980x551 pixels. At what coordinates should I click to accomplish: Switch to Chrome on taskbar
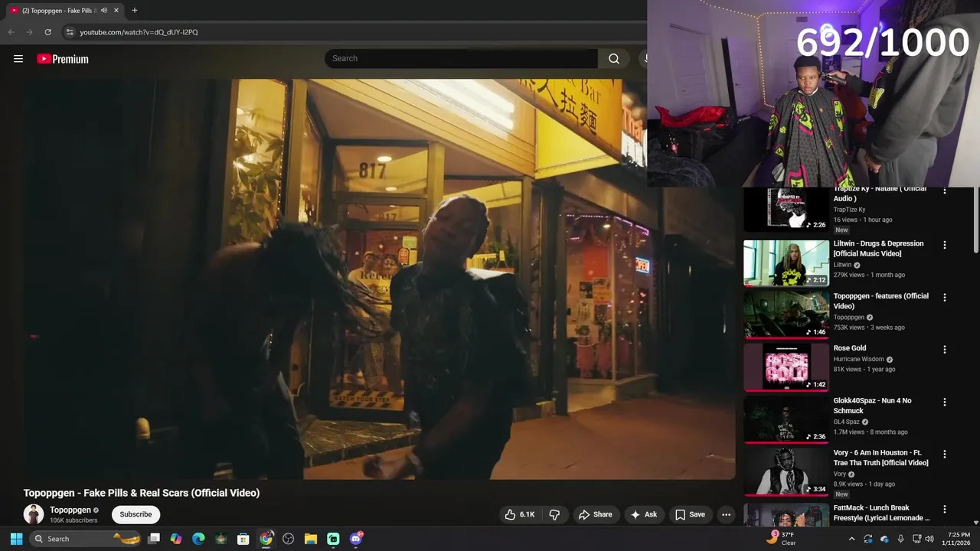tap(266, 539)
